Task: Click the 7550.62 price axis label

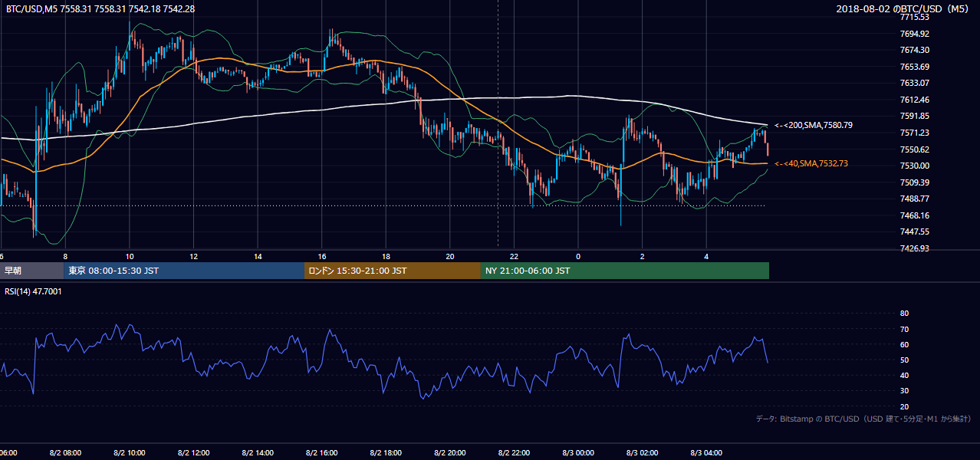Action: click(915, 149)
